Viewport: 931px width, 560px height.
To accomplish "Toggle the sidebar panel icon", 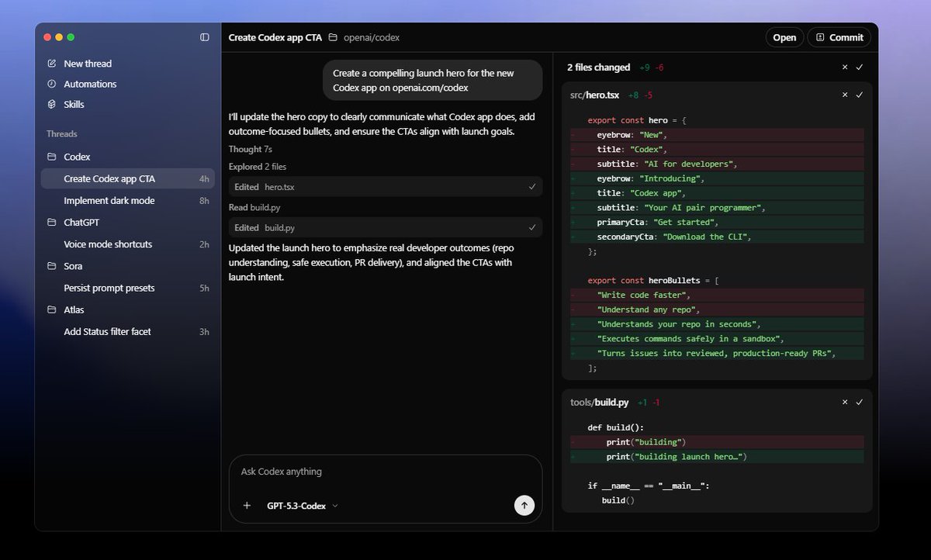I will 205,37.
